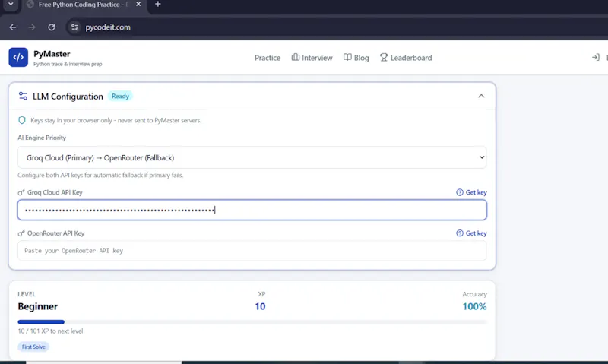
Task: Click the Ready status badge
Action: click(120, 97)
